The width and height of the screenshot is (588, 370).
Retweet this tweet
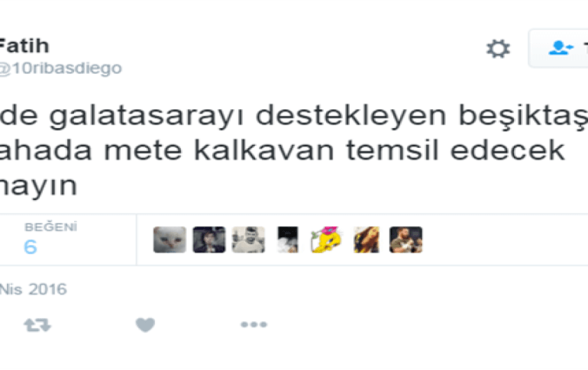(37, 325)
